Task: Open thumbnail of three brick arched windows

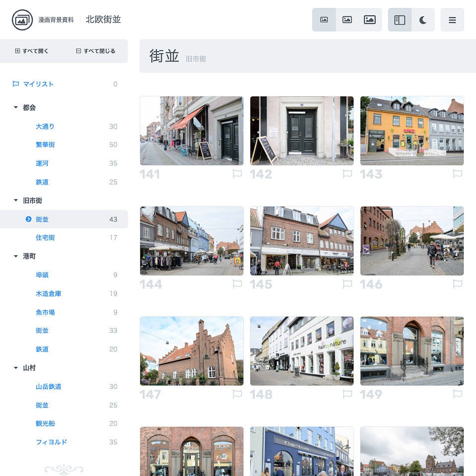Action: 191,451
